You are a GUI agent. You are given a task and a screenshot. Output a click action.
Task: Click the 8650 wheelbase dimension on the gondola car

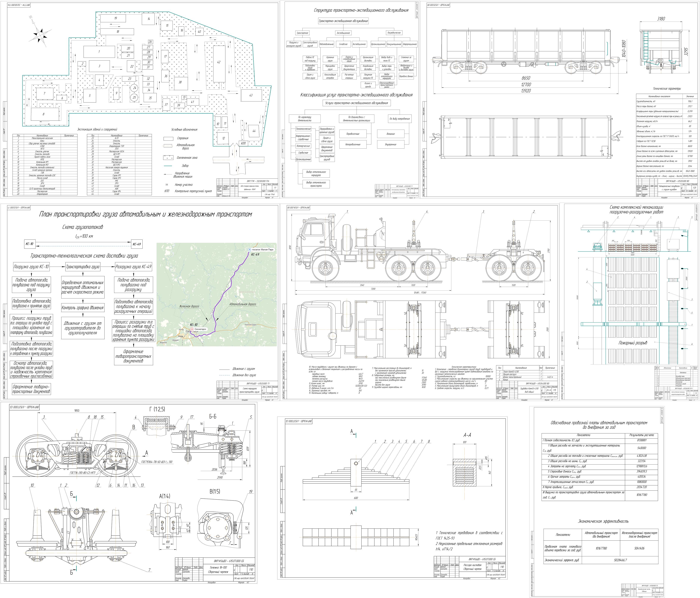pos(526,78)
